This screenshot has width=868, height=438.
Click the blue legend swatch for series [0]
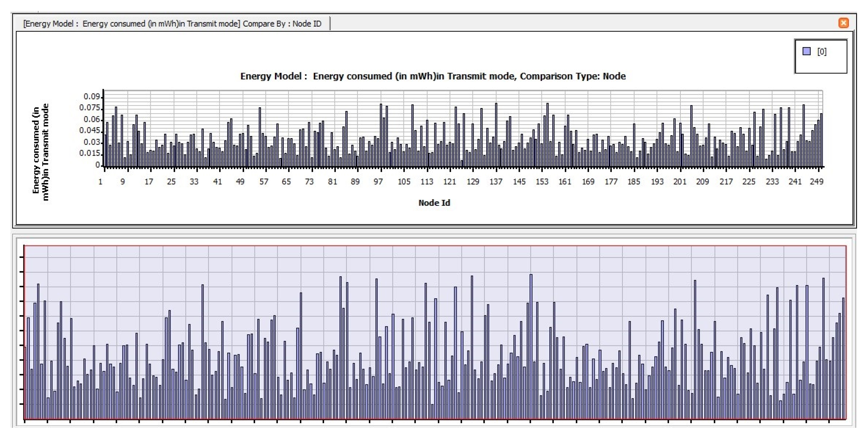click(x=806, y=51)
